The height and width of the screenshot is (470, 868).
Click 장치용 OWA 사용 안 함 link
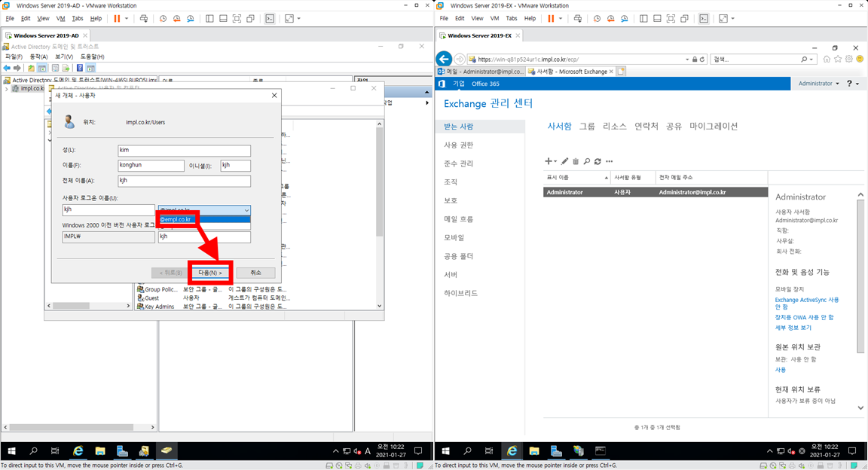[804, 317]
